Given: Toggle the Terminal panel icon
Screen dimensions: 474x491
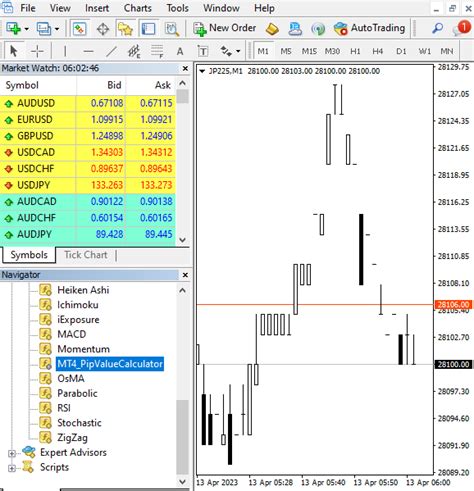Looking at the screenshot, I should click(148, 29).
